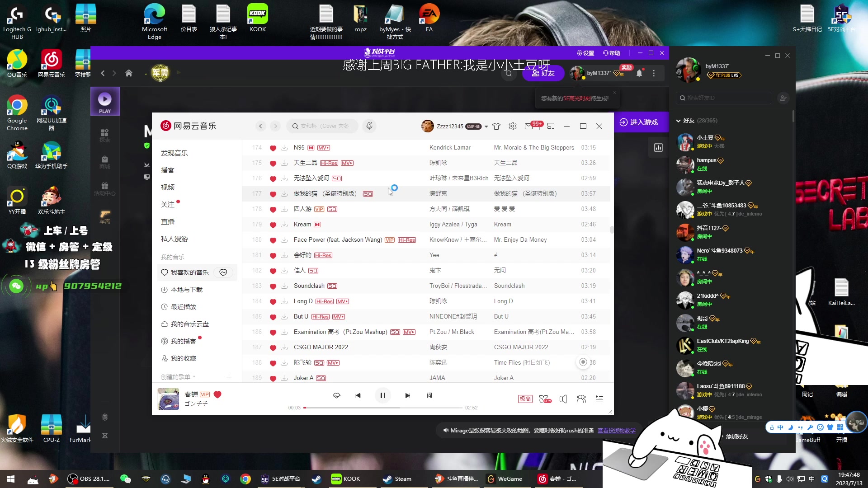Click the NetEase search field
The image size is (868, 488).
tap(322, 126)
